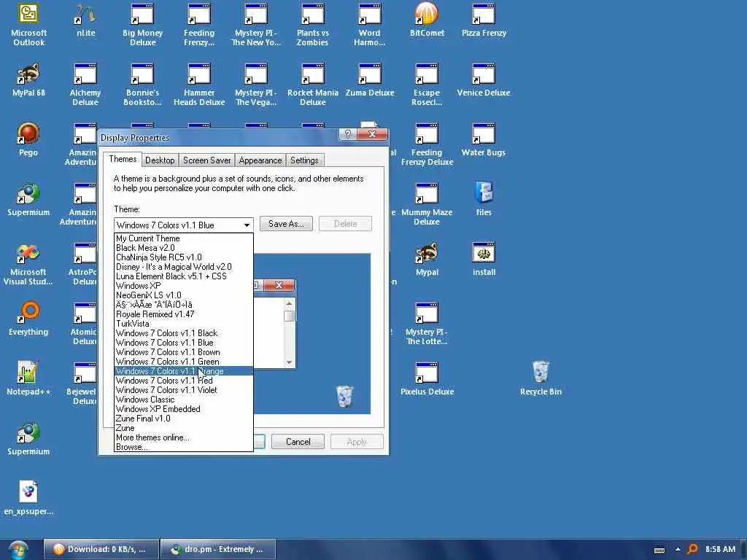The height and width of the screenshot is (560, 747).
Task: Click the Pego desktop icon
Action: click(28, 140)
